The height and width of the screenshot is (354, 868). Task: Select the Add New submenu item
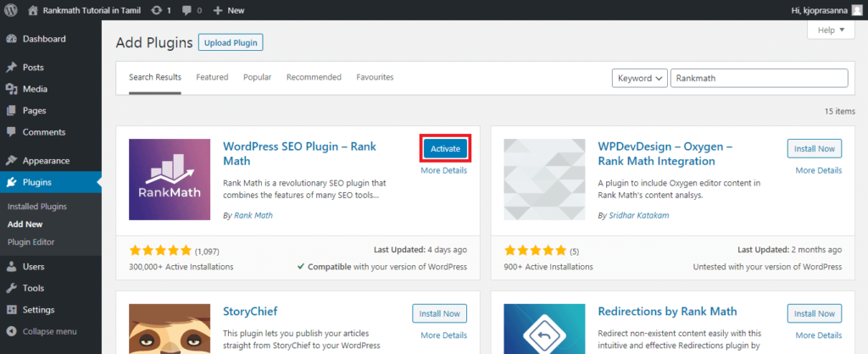(25, 224)
